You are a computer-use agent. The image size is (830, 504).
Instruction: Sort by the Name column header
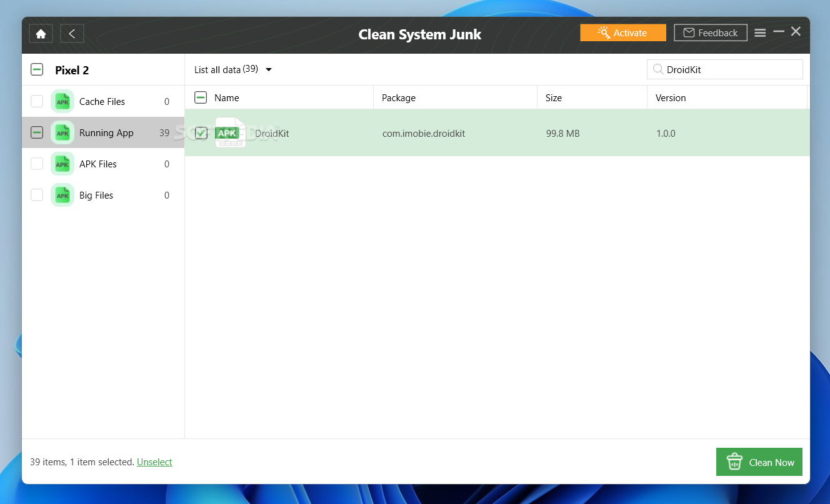pyautogui.click(x=226, y=97)
